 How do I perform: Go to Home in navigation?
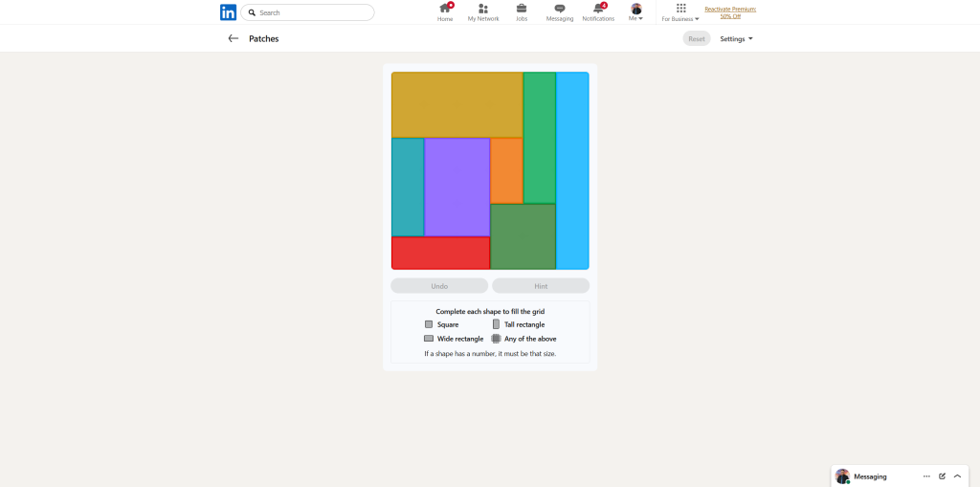445,12
